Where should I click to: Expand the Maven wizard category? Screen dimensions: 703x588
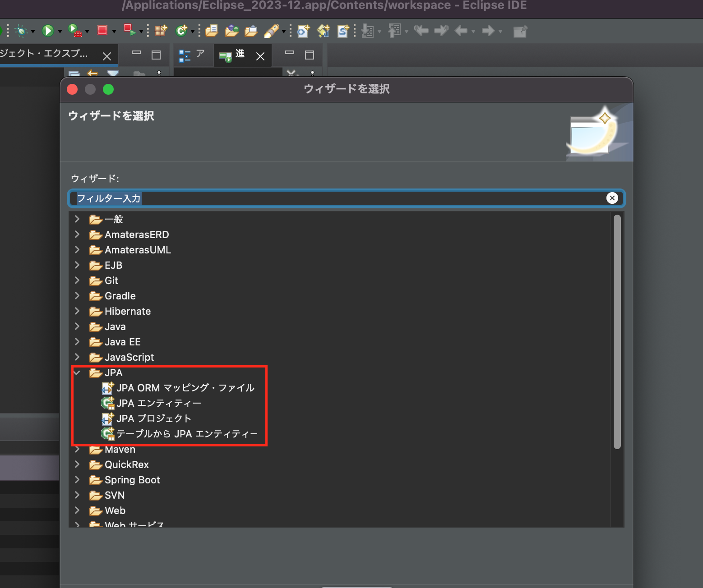pyautogui.click(x=77, y=449)
